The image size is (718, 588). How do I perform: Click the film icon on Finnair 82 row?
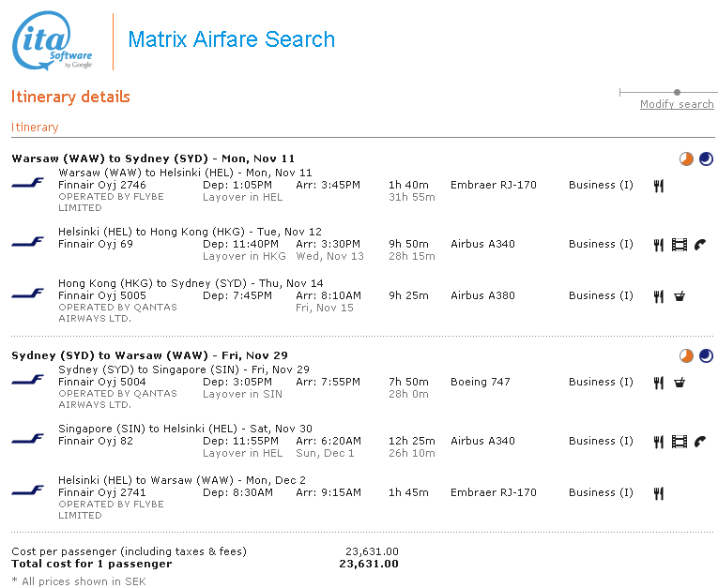coord(680,442)
